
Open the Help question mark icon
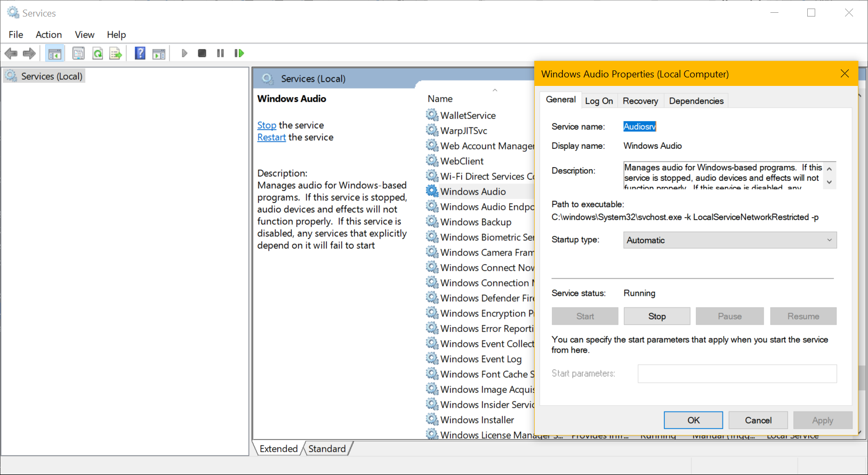tap(140, 53)
